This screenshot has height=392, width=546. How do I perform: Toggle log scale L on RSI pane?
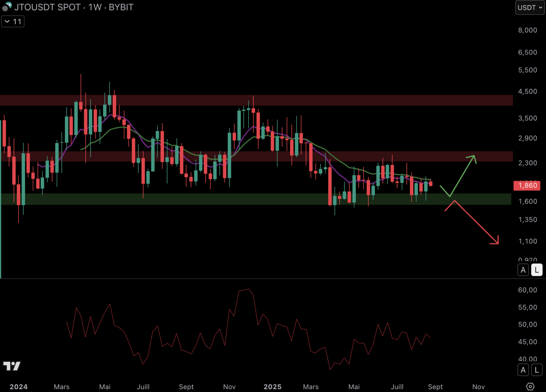[x=537, y=370]
